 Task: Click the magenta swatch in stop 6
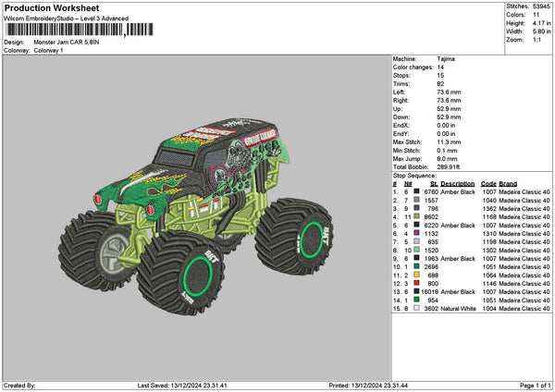pos(418,234)
